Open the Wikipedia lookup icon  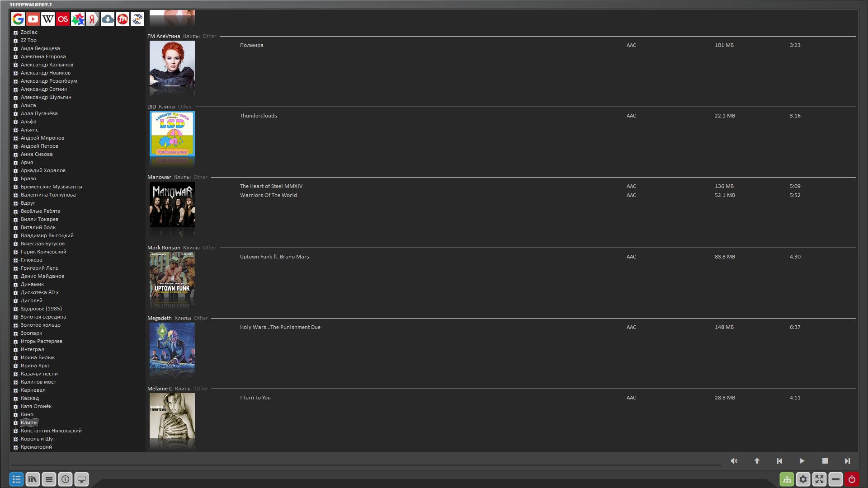click(x=48, y=19)
